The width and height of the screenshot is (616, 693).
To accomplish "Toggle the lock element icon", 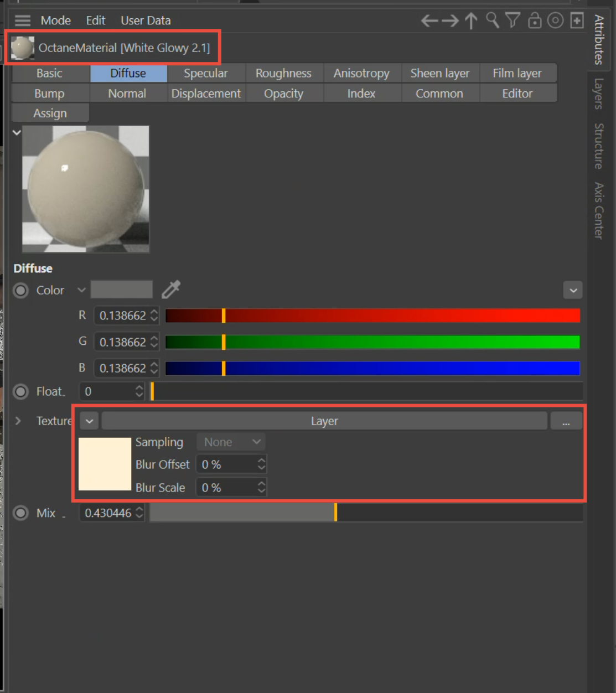I will coord(535,20).
